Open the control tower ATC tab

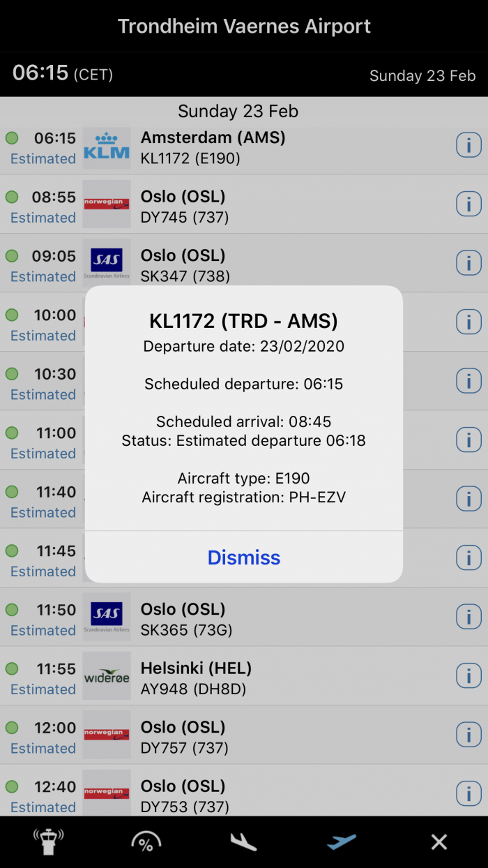pos(49,842)
